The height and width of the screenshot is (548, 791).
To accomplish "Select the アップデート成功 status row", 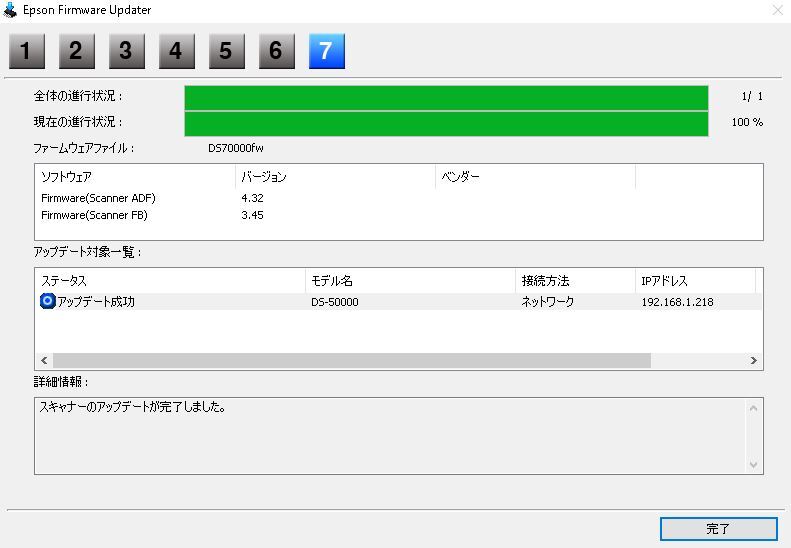I will pos(399,301).
